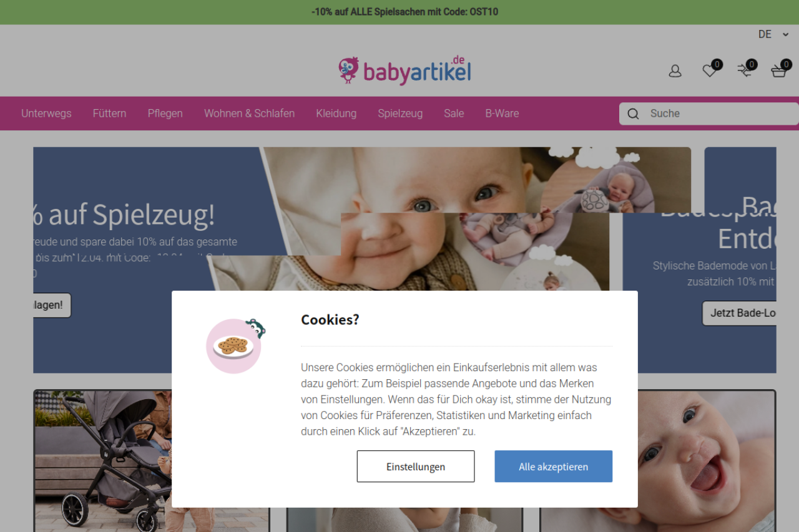
Task: Click the Einstellungen cookie button
Action: pos(416,467)
